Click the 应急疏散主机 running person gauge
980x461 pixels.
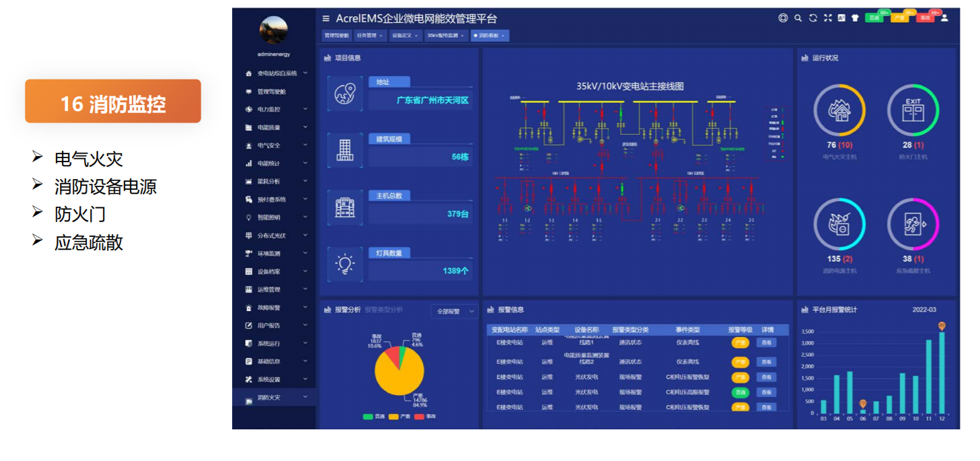coord(913,224)
